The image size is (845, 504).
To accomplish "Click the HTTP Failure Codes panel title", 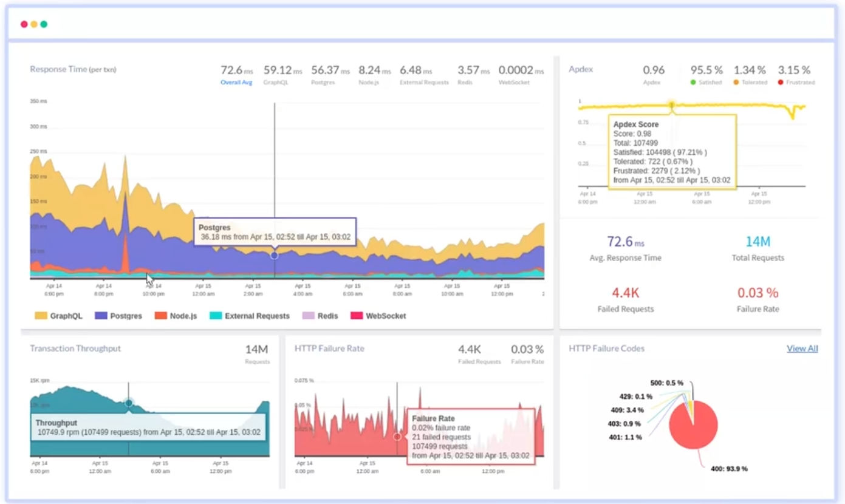I will 607,349.
